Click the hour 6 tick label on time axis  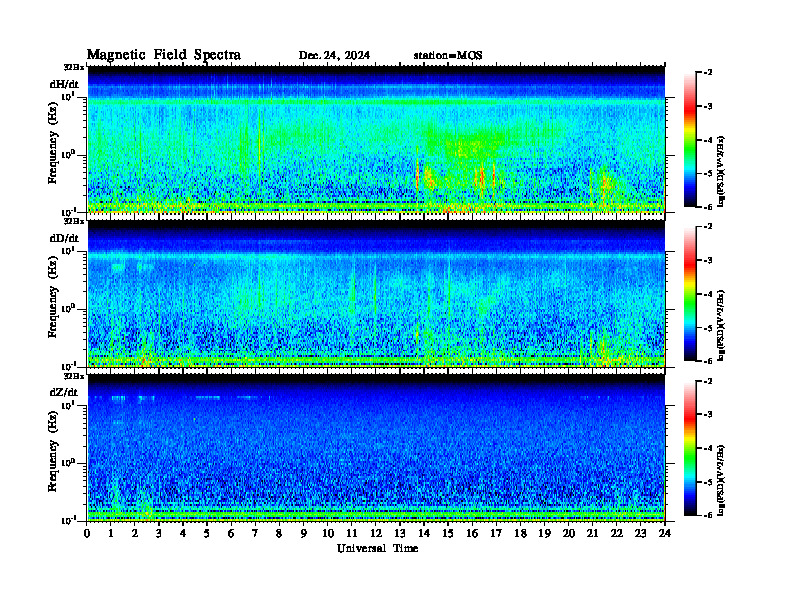click(231, 533)
